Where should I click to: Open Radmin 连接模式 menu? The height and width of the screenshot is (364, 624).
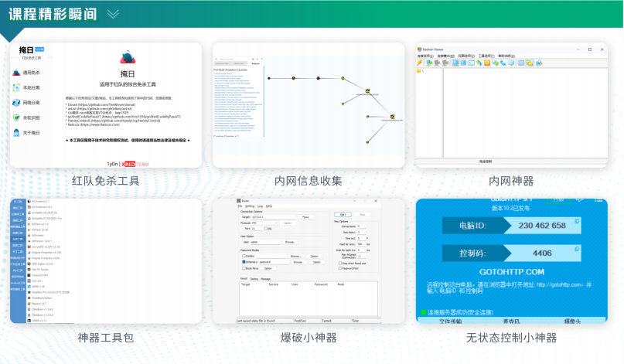coord(445,56)
